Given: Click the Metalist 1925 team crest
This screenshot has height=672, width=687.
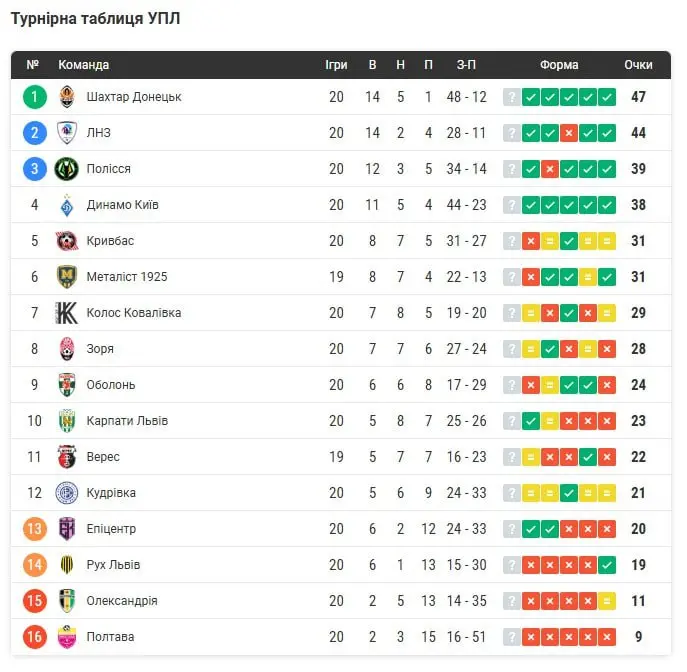Looking at the screenshot, I should coord(67,277).
